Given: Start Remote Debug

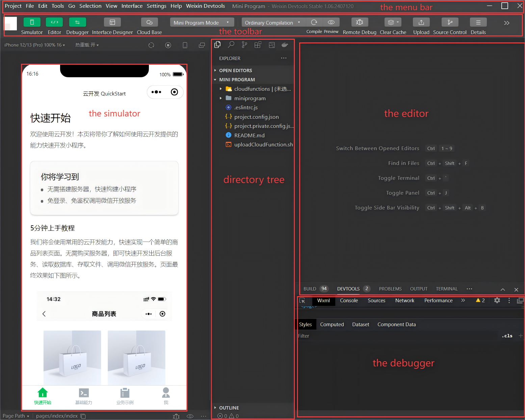Looking at the screenshot, I should click(x=360, y=22).
